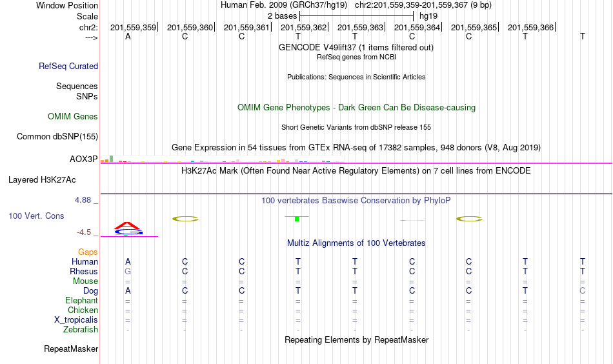Click the chr2: ruler label
This screenshot has width=613, height=364.
click(88, 27)
